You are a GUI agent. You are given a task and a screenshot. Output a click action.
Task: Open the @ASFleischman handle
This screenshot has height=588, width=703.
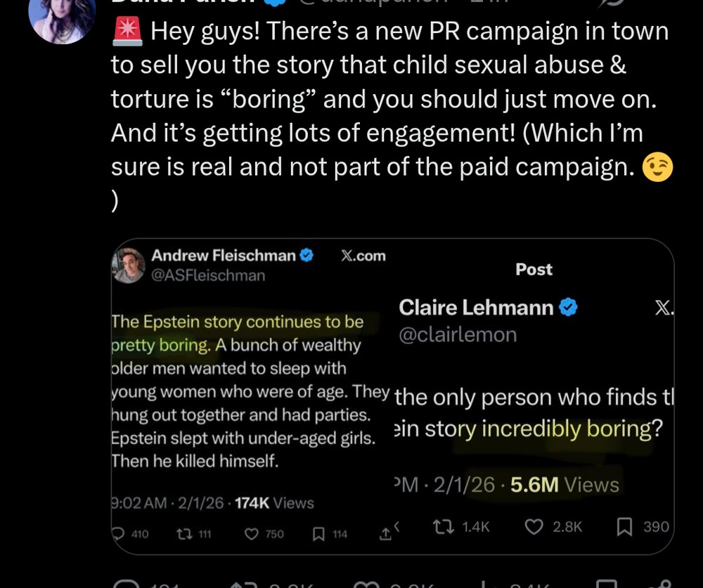208,275
